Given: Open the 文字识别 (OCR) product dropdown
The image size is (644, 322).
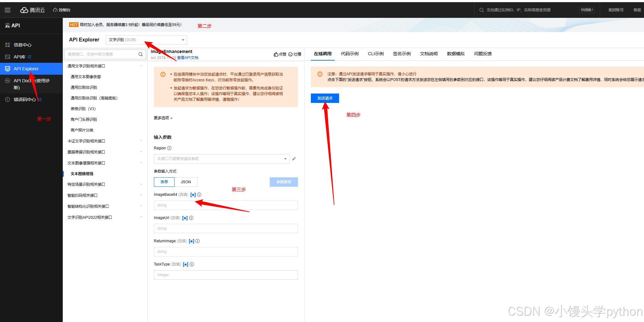Looking at the screenshot, I should [146, 40].
